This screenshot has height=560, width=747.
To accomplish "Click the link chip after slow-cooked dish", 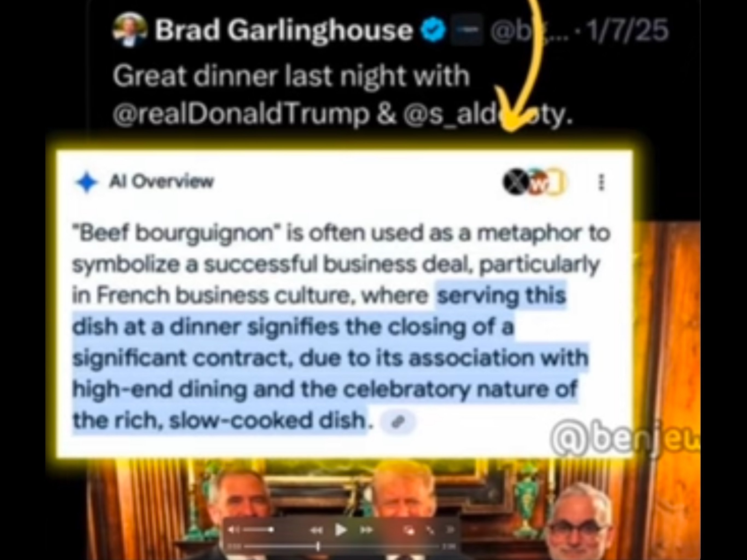I will [398, 421].
